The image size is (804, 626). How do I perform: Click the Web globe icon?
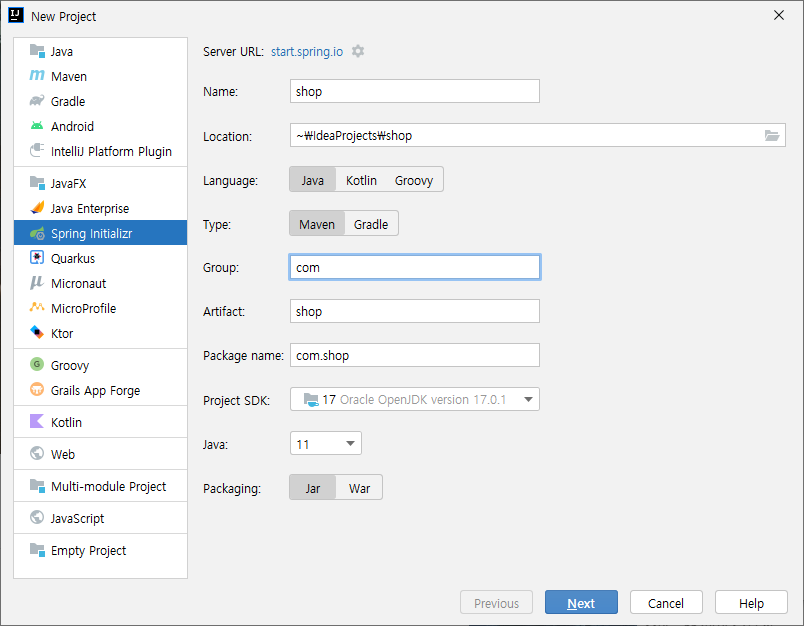[37, 453]
